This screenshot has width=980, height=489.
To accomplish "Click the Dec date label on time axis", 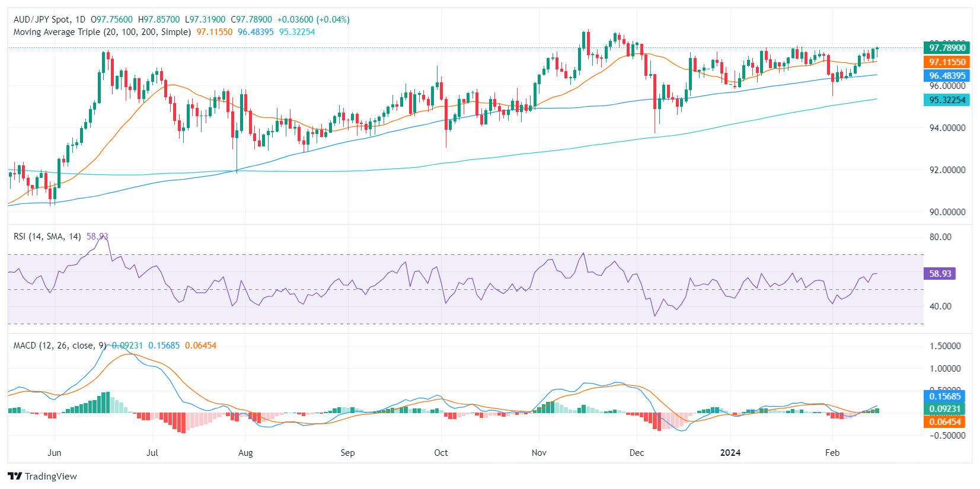I will pyautogui.click(x=637, y=452).
